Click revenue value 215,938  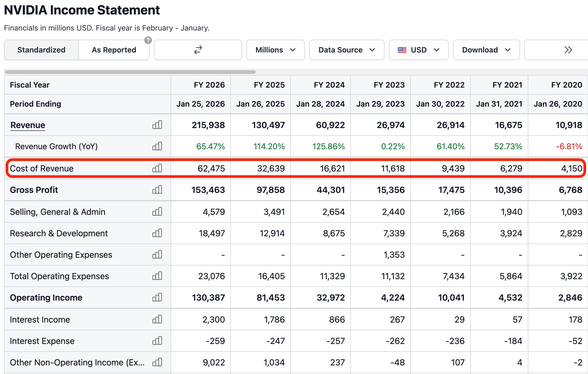click(208, 125)
